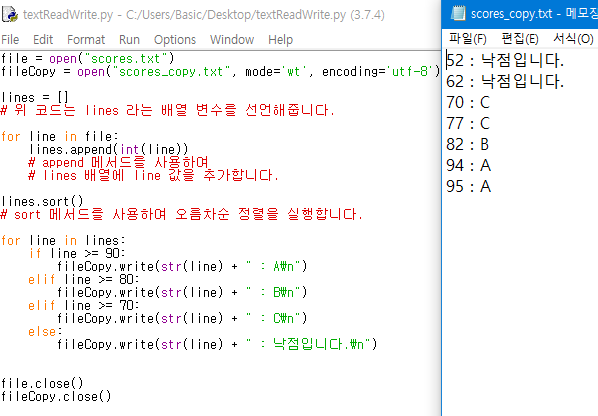Click the line starting with fileCopy = open

[x=220, y=72]
